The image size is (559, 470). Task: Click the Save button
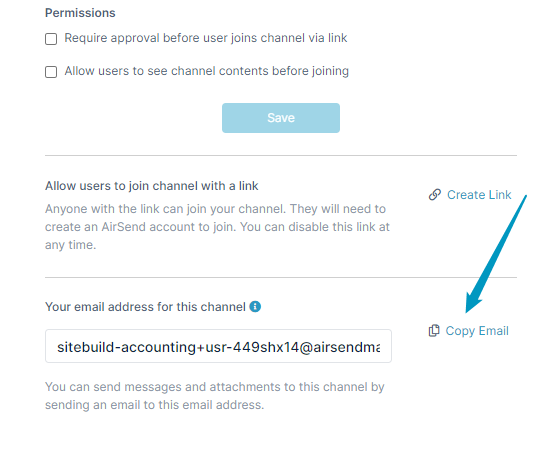[x=281, y=118]
